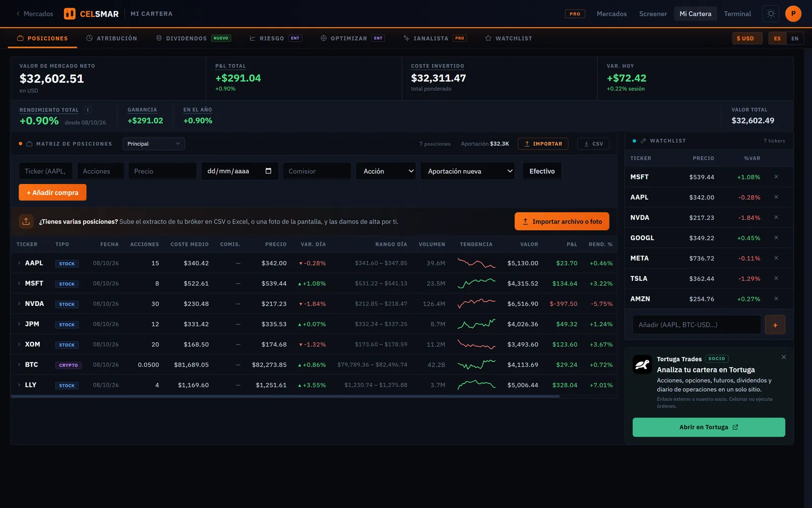Toggle the USD currency selector
The width and height of the screenshot is (812, 508).
747,38
